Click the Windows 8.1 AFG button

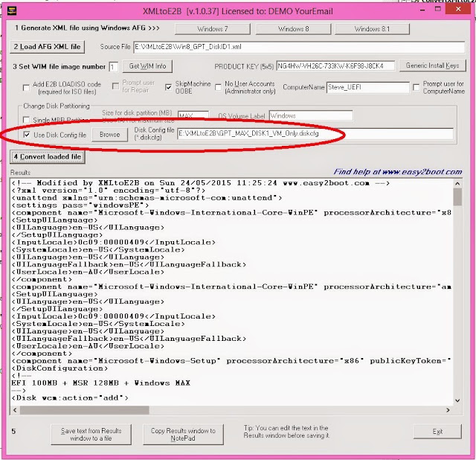pos(372,29)
